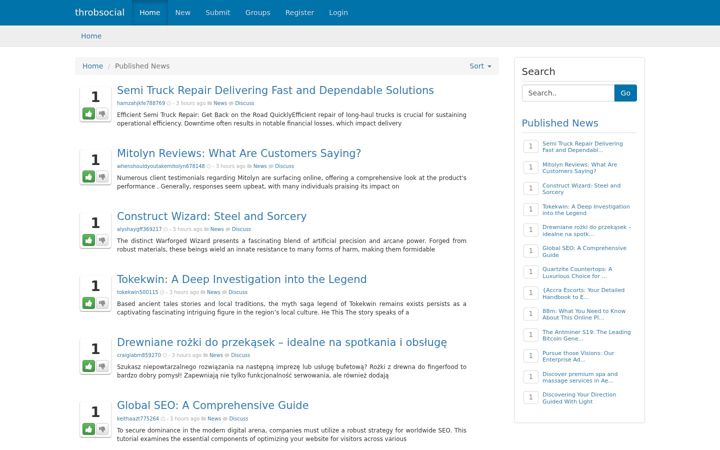This screenshot has width=720, height=450.
Task: Open sidebar link Quartzite Countertops
Action: [x=577, y=272]
